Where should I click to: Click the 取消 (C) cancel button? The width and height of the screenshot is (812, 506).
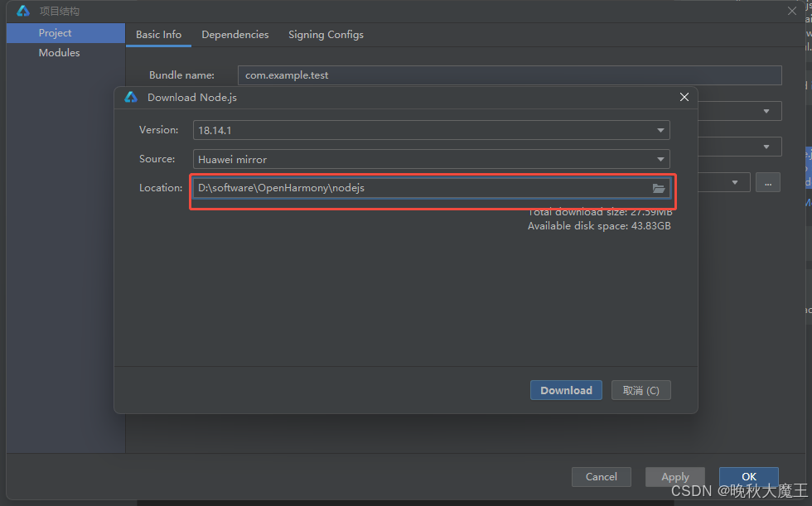pos(640,390)
